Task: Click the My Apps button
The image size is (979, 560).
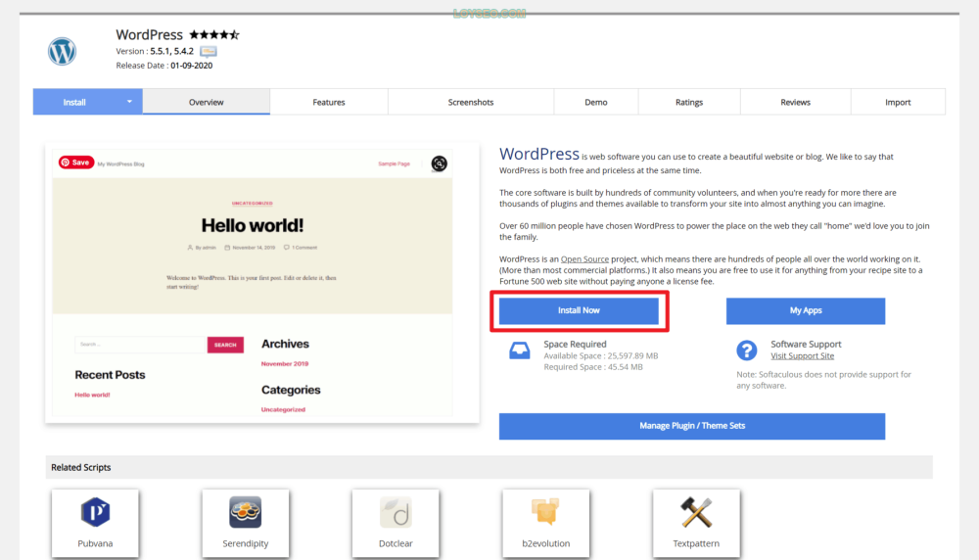Action: click(806, 311)
